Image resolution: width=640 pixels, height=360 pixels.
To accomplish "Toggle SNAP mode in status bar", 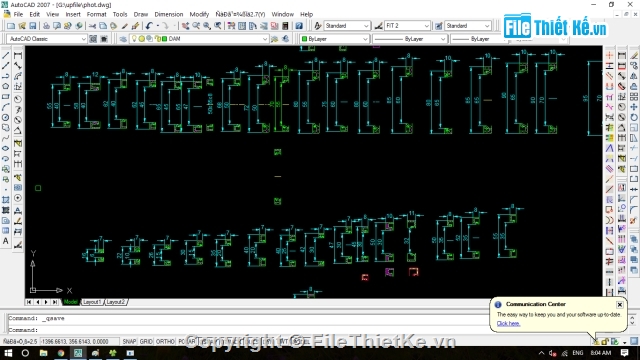I will [129, 341].
